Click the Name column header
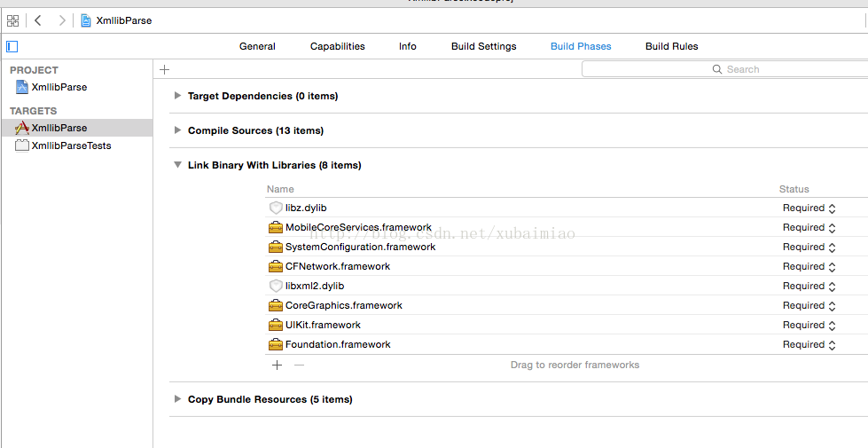The image size is (868, 448). click(x=280, y=189)
